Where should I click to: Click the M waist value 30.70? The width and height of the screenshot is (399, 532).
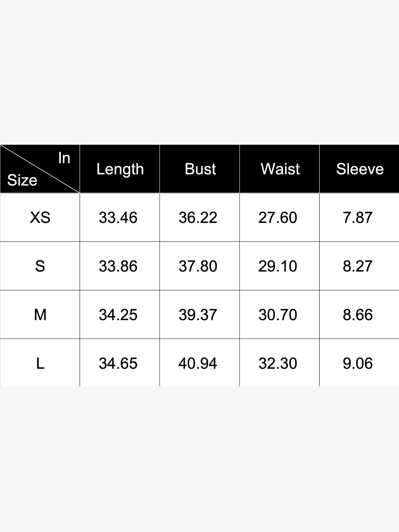pos(278,315)
